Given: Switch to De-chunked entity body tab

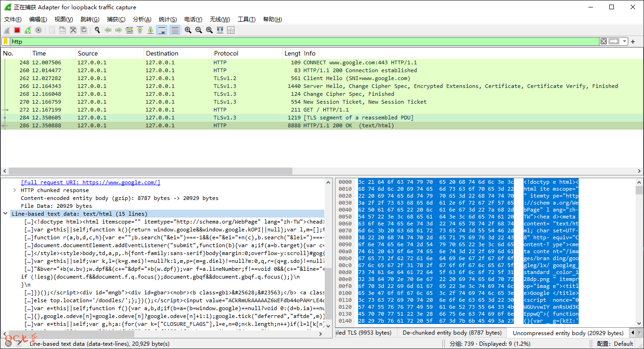Looking at the screenshot, I should (x=452, y=333).
